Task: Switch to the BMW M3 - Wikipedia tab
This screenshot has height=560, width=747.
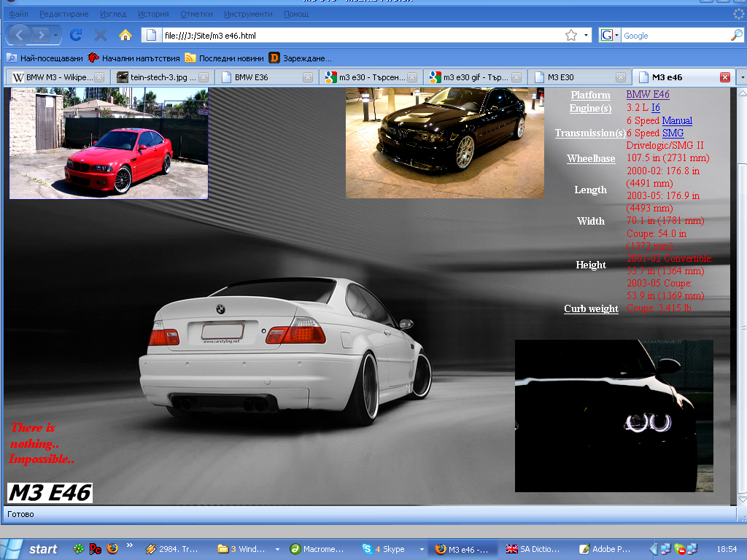Action: [58, 77]
